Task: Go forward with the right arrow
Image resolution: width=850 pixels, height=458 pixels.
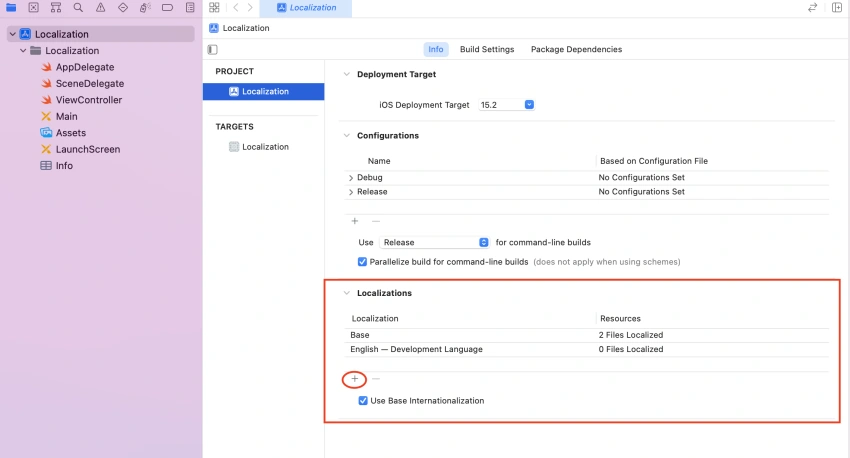Action: 250,8
